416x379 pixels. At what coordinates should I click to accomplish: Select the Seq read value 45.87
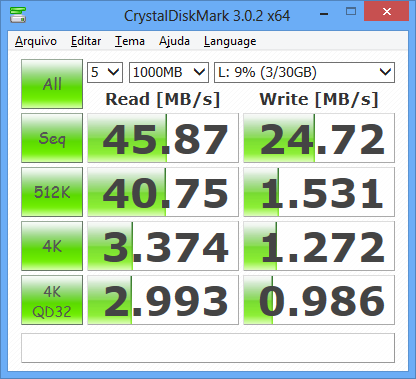tap(163, 138)
